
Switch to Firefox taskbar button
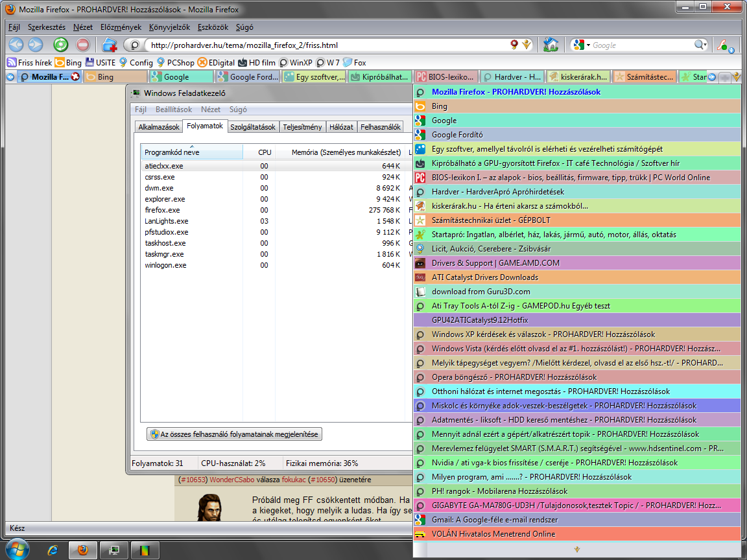tap(83, 550)
